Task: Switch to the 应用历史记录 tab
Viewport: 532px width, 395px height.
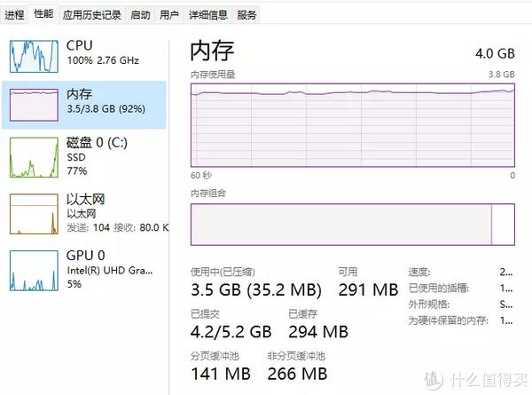Action: (91, 14)
